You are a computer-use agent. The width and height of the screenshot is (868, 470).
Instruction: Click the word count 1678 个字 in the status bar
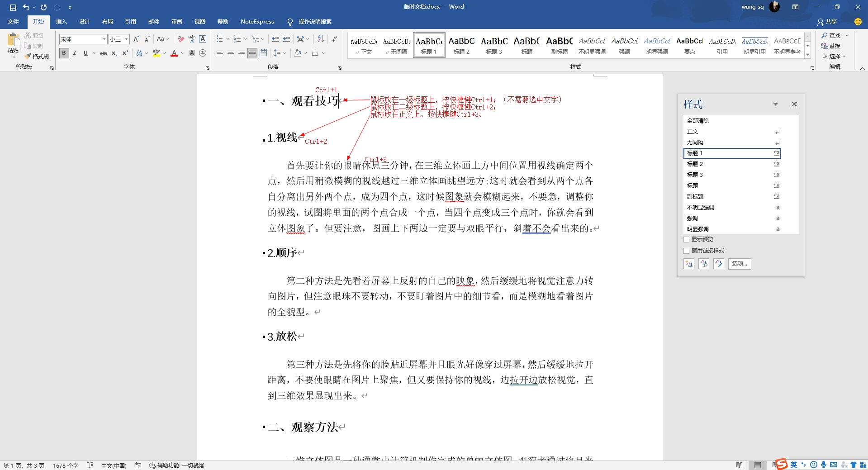[66, 465]
